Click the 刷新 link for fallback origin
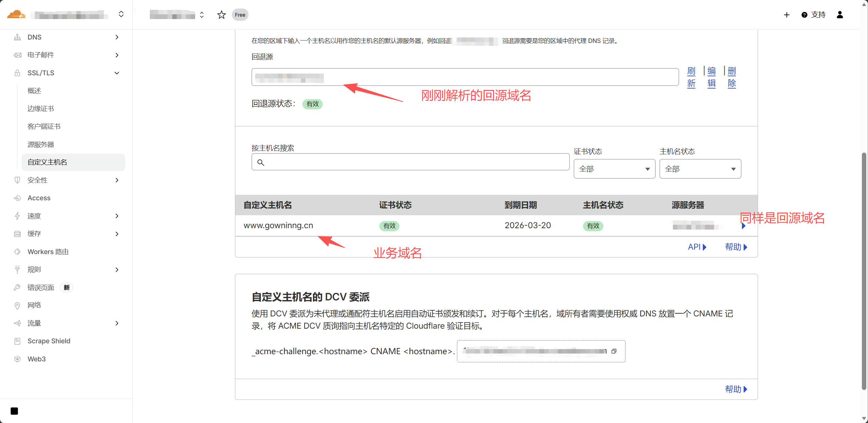The height and width of the screenshot is (423, 868). pyautogui.click(x=691, y=77)
